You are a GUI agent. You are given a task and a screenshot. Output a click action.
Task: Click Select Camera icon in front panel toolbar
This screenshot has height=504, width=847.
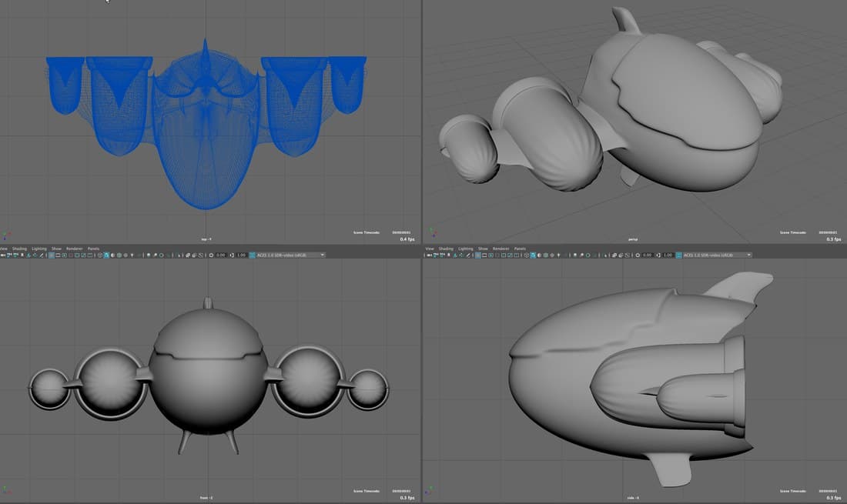pos(3,255)
